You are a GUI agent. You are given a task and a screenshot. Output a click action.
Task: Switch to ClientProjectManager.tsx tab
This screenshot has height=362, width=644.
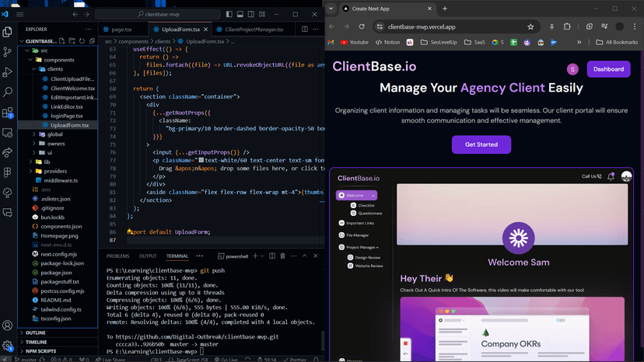click(x=254, y=30)
